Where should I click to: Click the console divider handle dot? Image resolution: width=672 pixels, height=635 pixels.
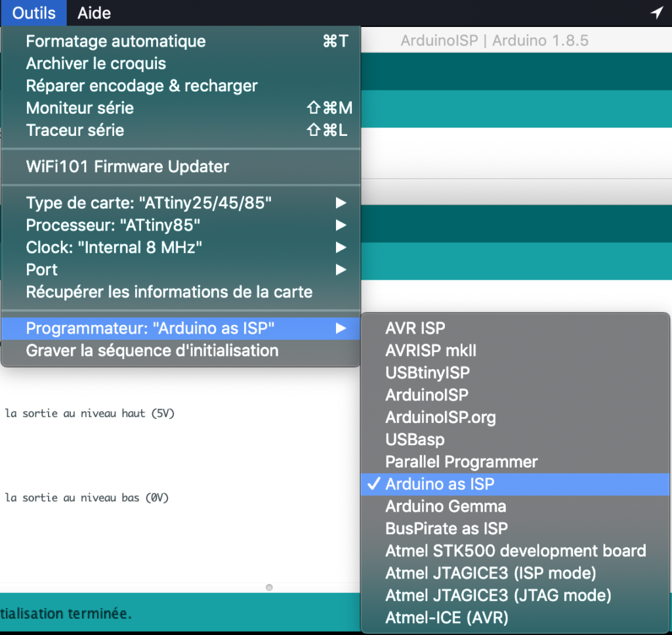point(269,587)
